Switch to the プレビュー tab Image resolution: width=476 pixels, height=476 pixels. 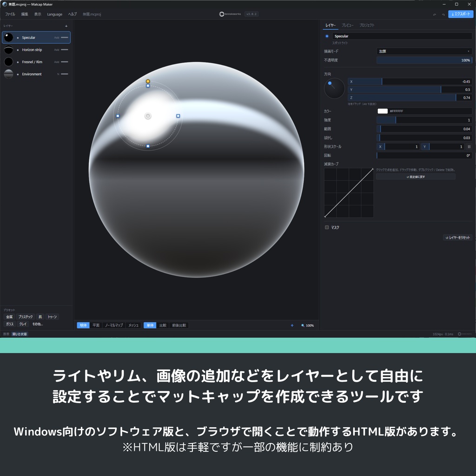(x=347, y=25)
